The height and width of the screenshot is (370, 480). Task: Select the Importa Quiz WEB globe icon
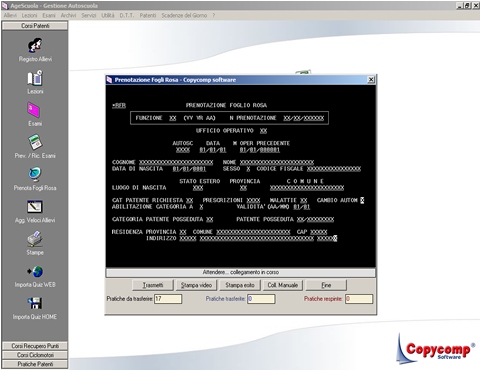pos(35,272)
